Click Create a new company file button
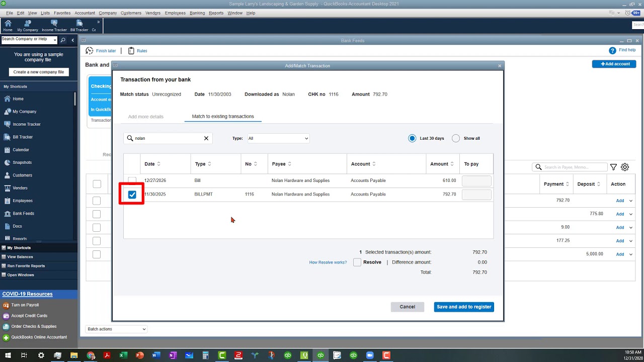 click(x=39, y=72)
